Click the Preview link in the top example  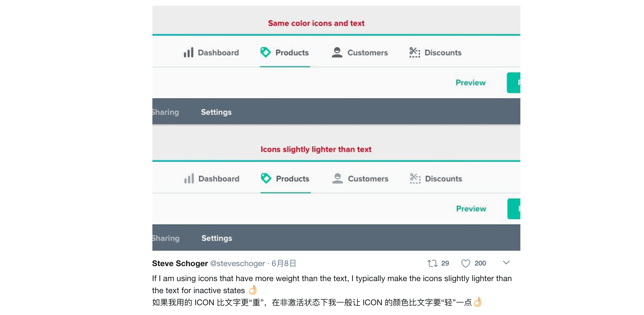tap(470, 83)
